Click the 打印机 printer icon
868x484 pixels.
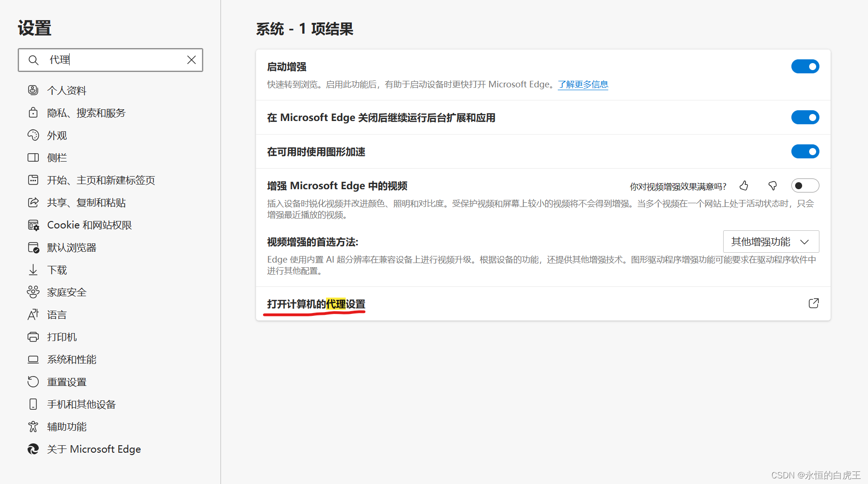(33, 337)
